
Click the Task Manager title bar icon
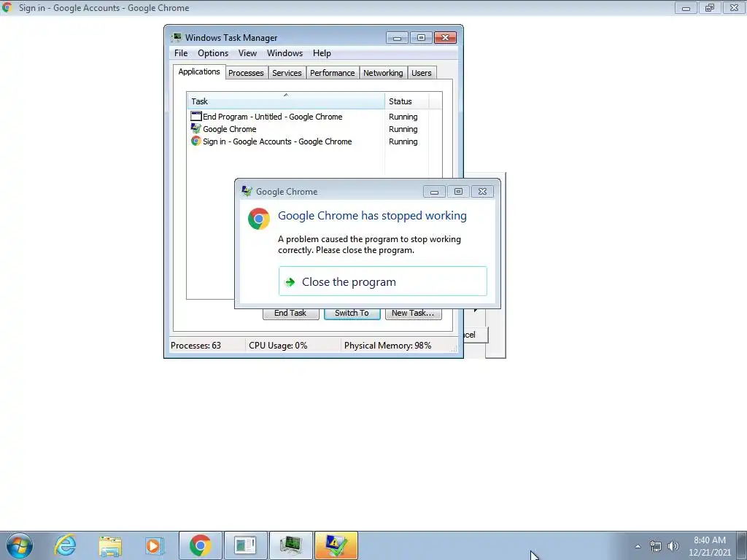coord(177,37)
